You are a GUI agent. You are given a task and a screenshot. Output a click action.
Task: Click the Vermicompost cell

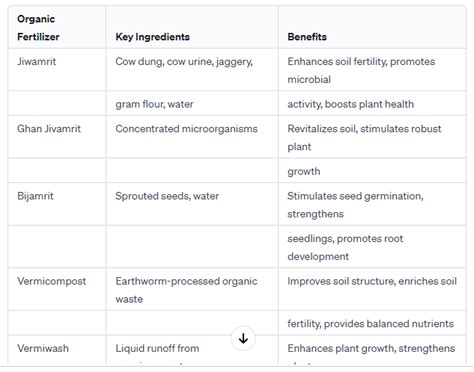pos(57,289)
